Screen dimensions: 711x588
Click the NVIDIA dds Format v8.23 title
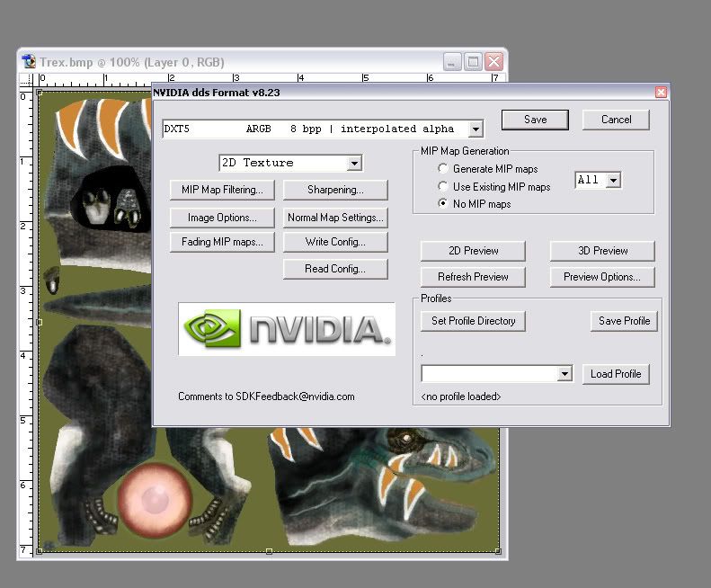pos(217,93)
